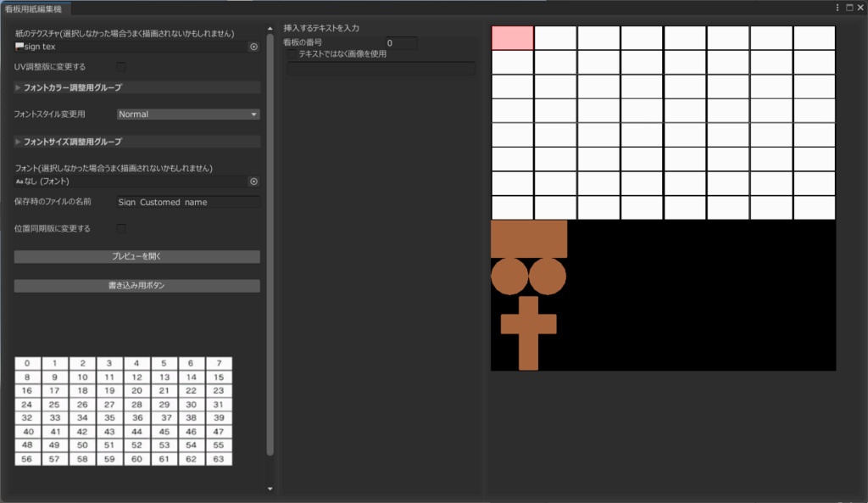The image size is (868, 503).
Task: Click cell 9 in the number grid
Action: (54, 377)
